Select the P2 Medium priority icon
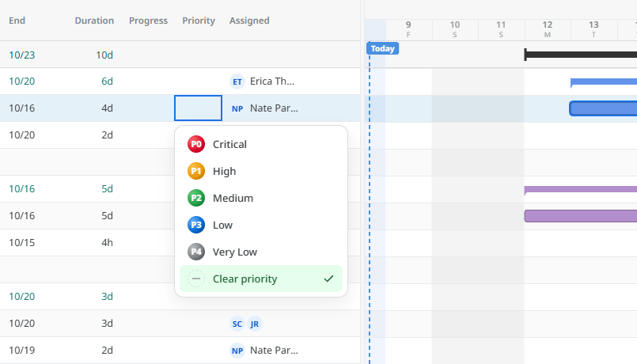Viewport: 637px width, 364px height. point(195,198)
